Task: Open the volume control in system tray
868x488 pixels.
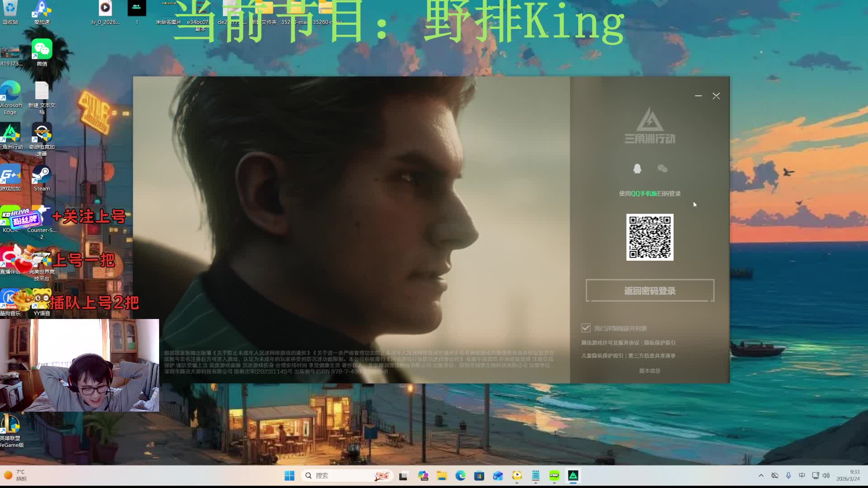Action: coord(826,475)
